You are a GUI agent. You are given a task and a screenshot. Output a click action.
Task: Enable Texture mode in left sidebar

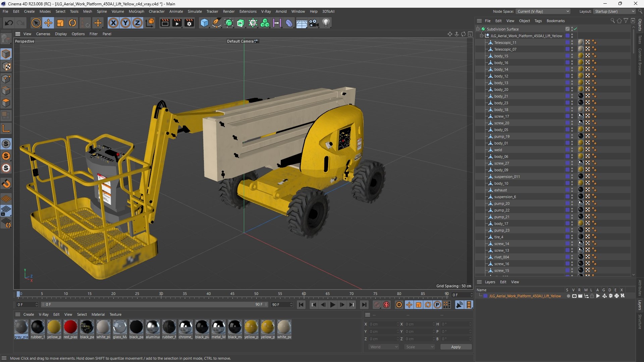pyautogui.click(x=6, y=66)
